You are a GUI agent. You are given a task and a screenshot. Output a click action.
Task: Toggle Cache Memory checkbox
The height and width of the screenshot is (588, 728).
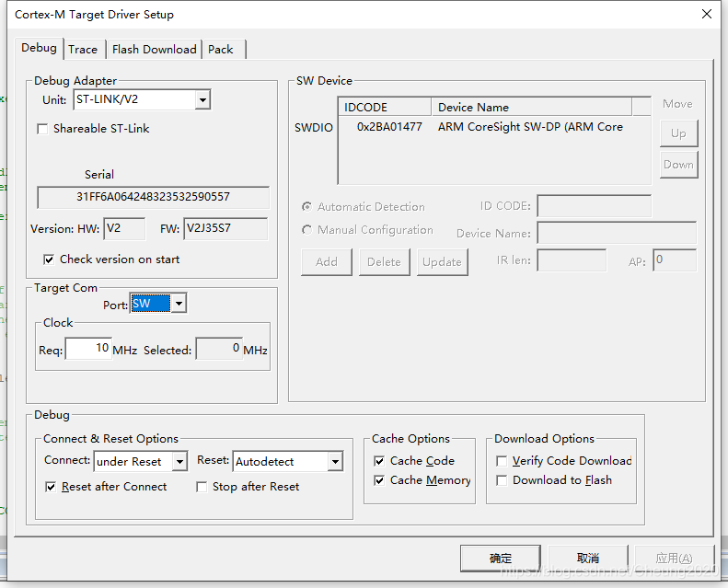pyautogui.click(x=379, y=480)
